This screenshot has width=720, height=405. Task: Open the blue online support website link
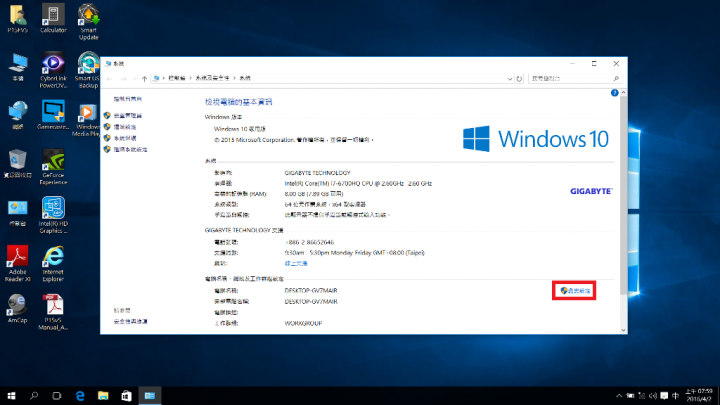point(296,264)
